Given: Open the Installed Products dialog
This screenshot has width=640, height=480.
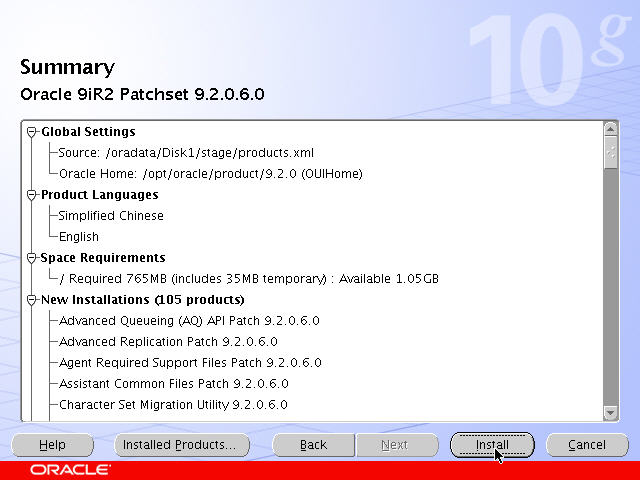Looking at the screenshot, I should coord(182,444).
